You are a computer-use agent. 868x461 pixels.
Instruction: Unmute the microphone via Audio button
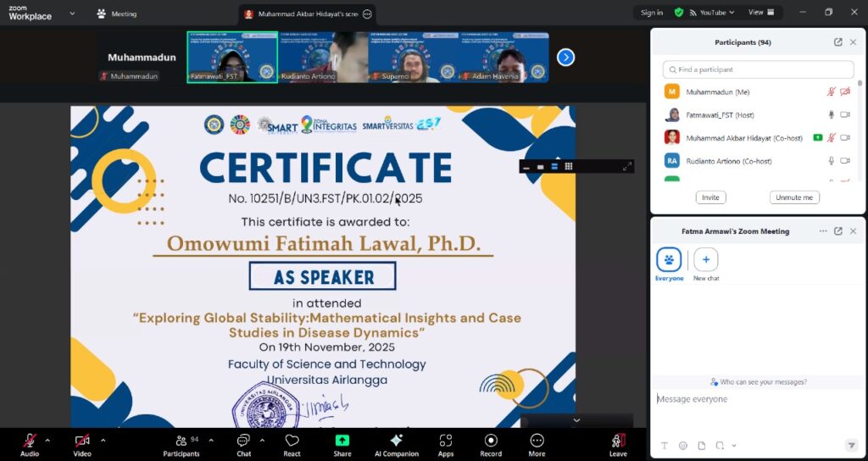30,444
